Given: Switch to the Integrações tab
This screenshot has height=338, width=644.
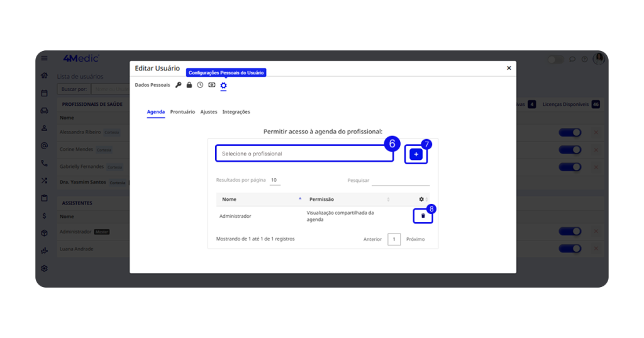Looking at the screenshot, I should (x=236, y=112).
